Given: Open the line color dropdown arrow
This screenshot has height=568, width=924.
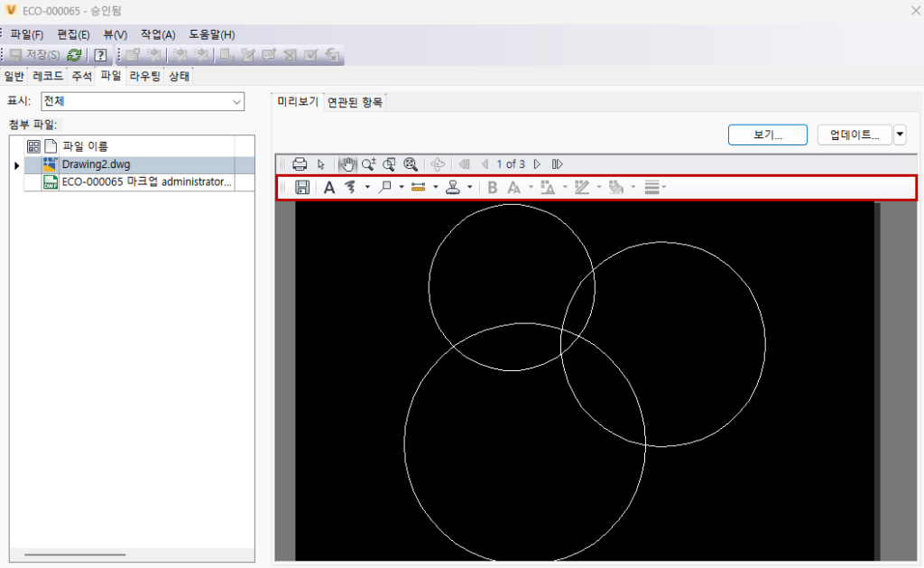Looking at the screenshot, I should [599, 188].
